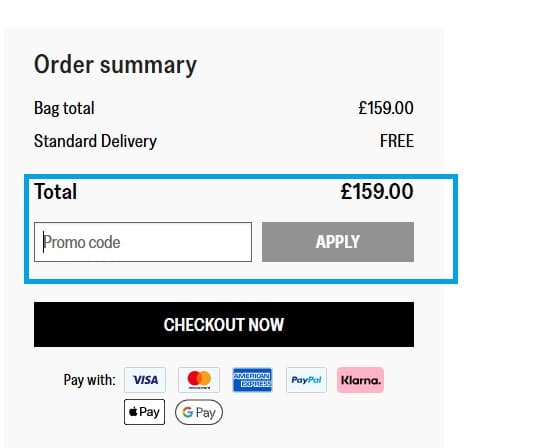Screen dimensions: 534x448
Task: Apply the promo code with APPLY button
Action: tap(338, 242)
